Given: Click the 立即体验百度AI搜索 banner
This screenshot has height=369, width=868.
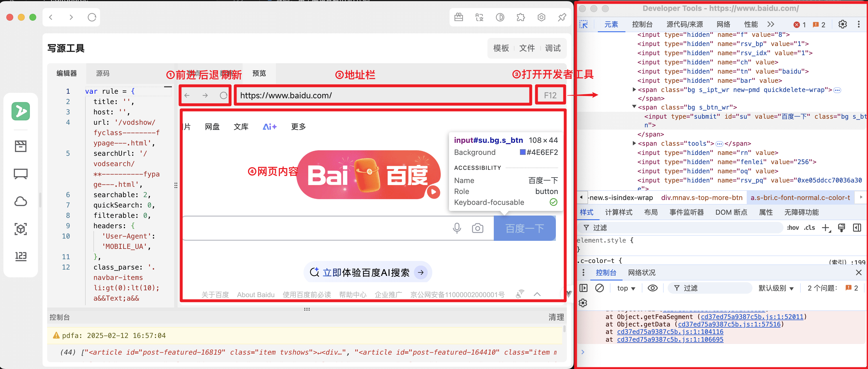Looking at the screenshot, I should 368,272.
